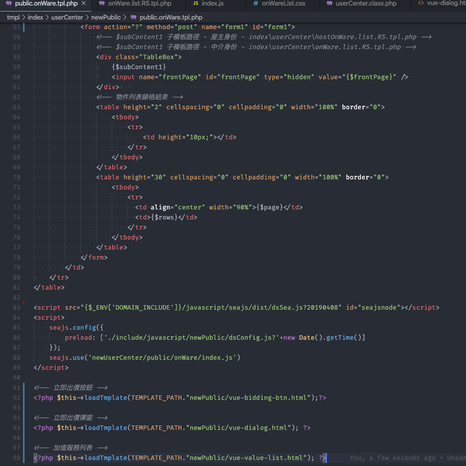Click the JS icon on index.js tab
Image resolution: width=466 pixels, height=466 pixels.
(x=196, y=4)
